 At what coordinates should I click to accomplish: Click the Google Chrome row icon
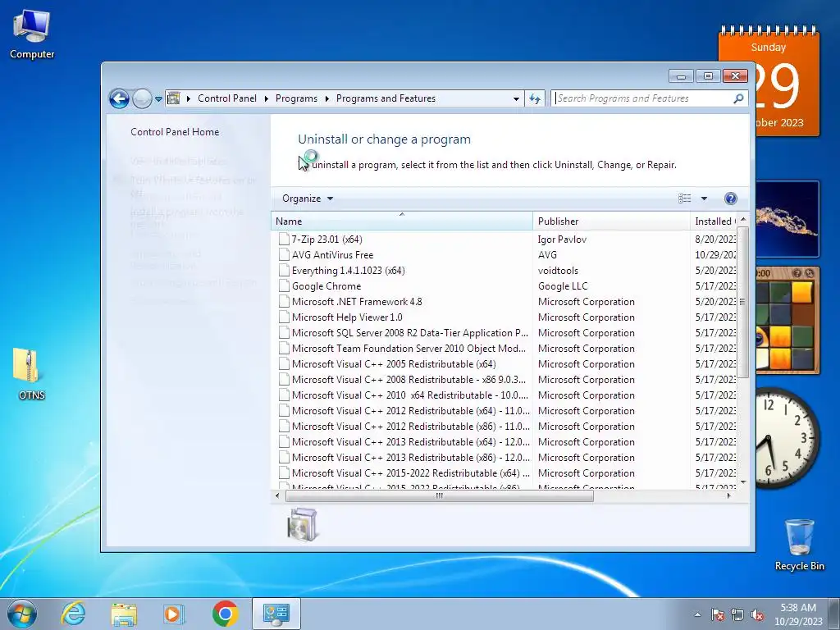284,286
